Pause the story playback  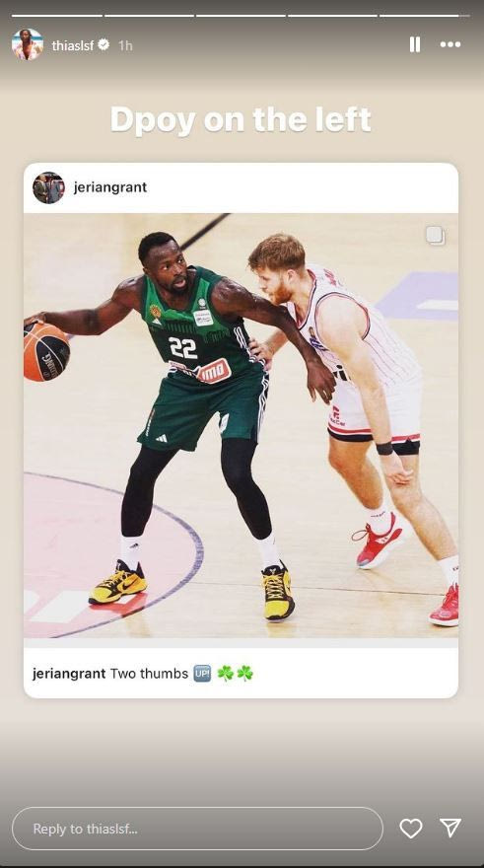415,44
